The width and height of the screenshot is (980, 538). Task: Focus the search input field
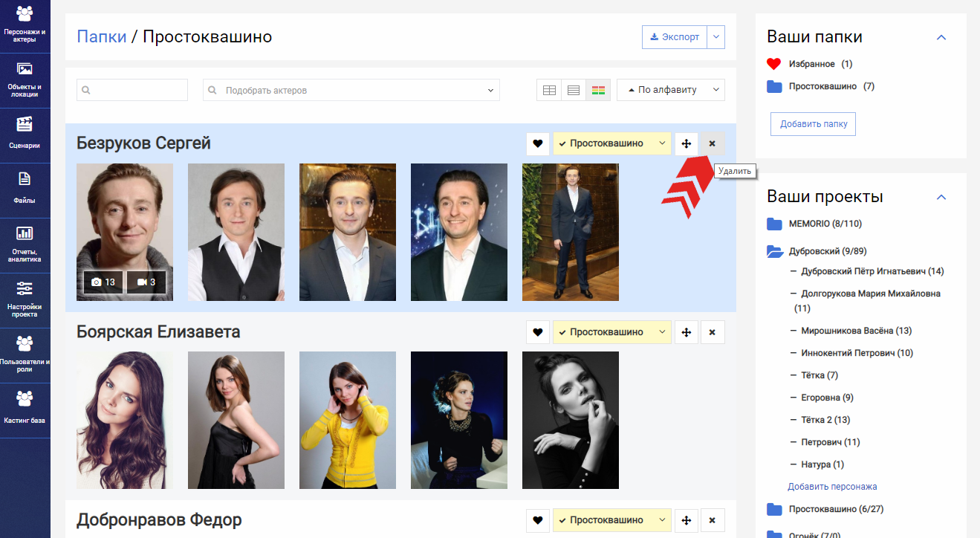coord(132,90)
